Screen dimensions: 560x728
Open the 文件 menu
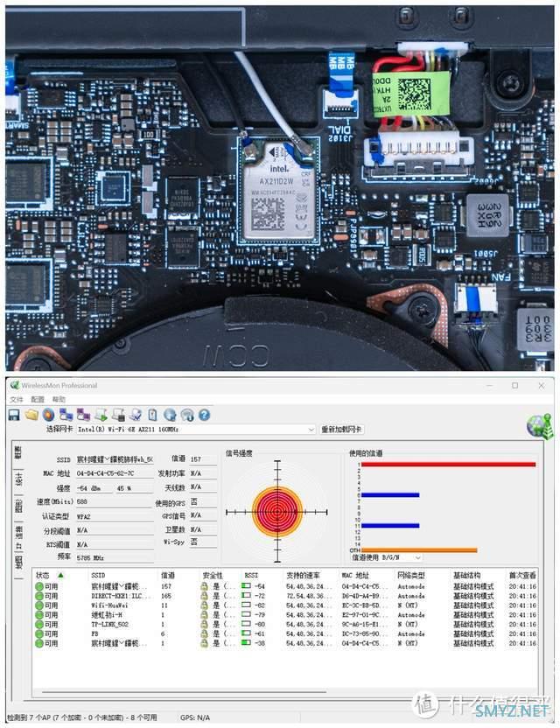tap(17, 399)
